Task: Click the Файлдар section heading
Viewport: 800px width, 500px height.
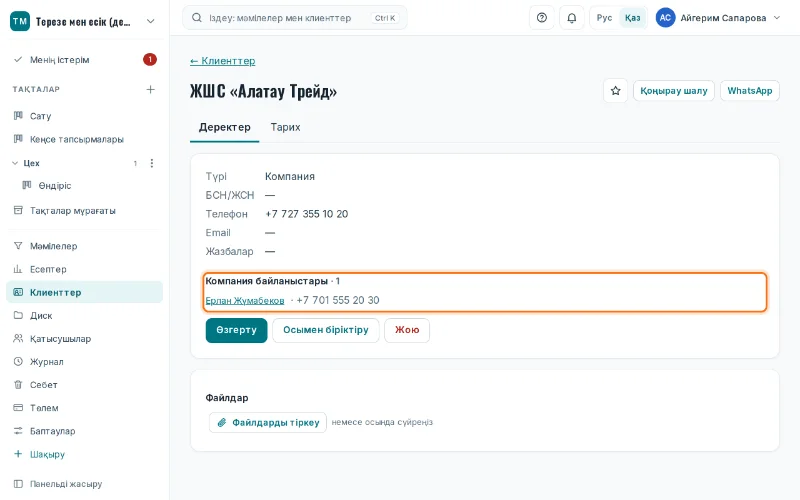Action: (227, 398)
